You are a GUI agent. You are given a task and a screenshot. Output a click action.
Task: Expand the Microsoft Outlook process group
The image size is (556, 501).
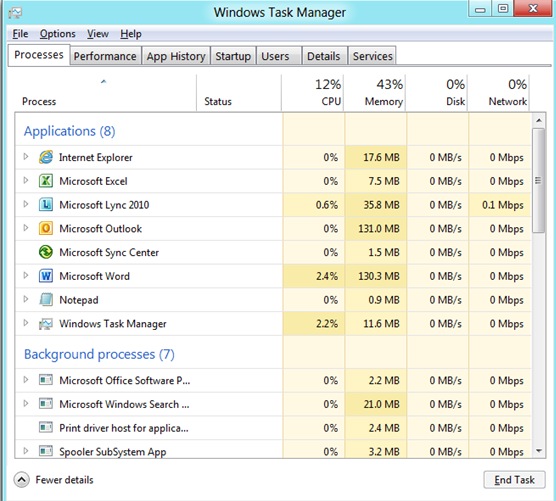click(x=26, y=228)
